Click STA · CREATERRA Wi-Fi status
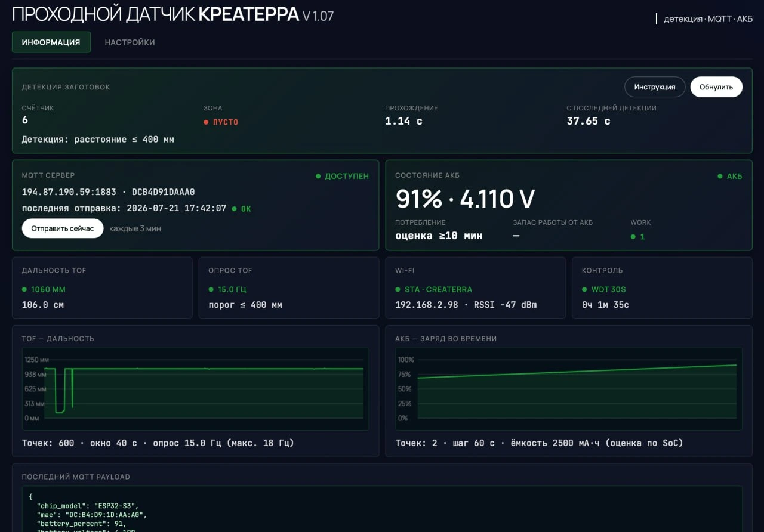The width and height of the screenshot is (764, 532). click(434, 289)
